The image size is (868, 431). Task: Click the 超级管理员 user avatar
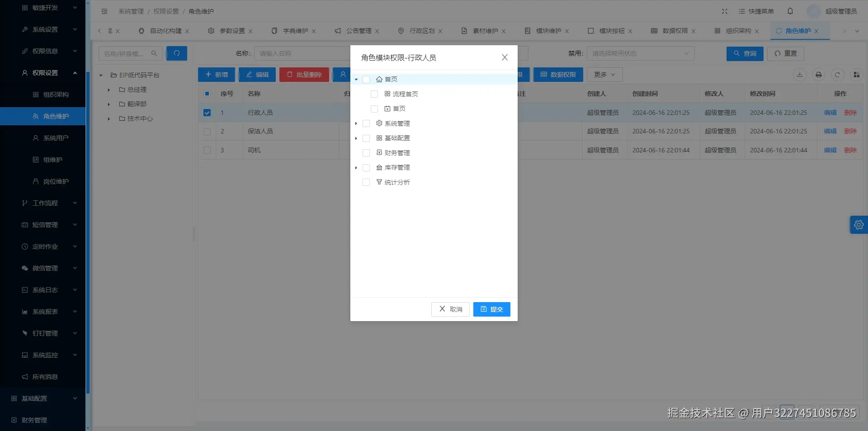click(x=814, y=11)
